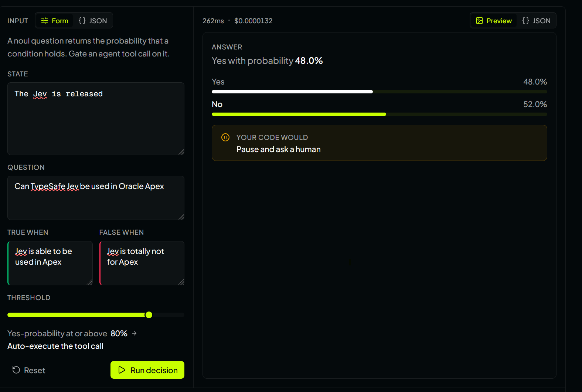
Task: Focus the State text area
Action: click(96, 118)
